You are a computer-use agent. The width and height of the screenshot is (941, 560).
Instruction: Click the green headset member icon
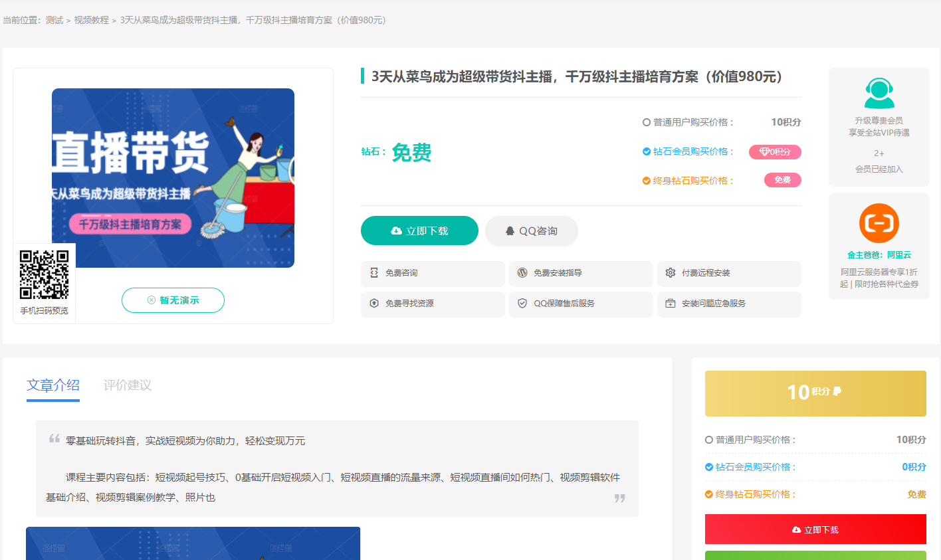tap(879, 93)
